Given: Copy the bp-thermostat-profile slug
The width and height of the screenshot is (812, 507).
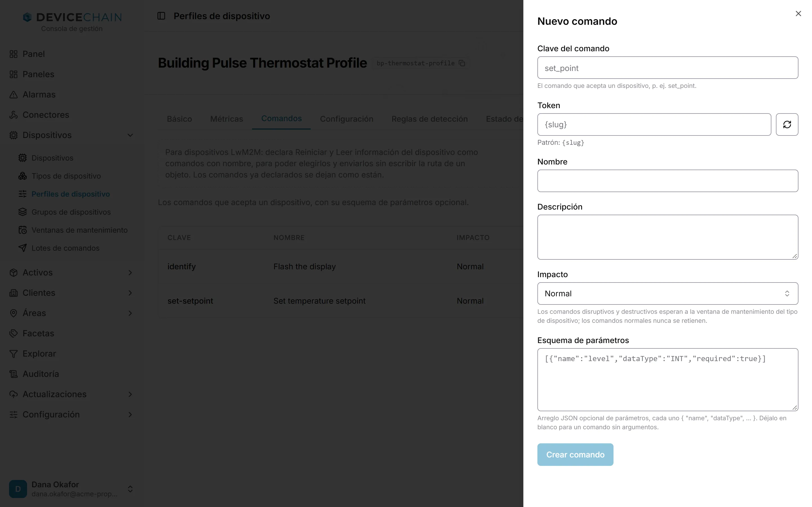Looking at the screenshot, I should point(462,63).
